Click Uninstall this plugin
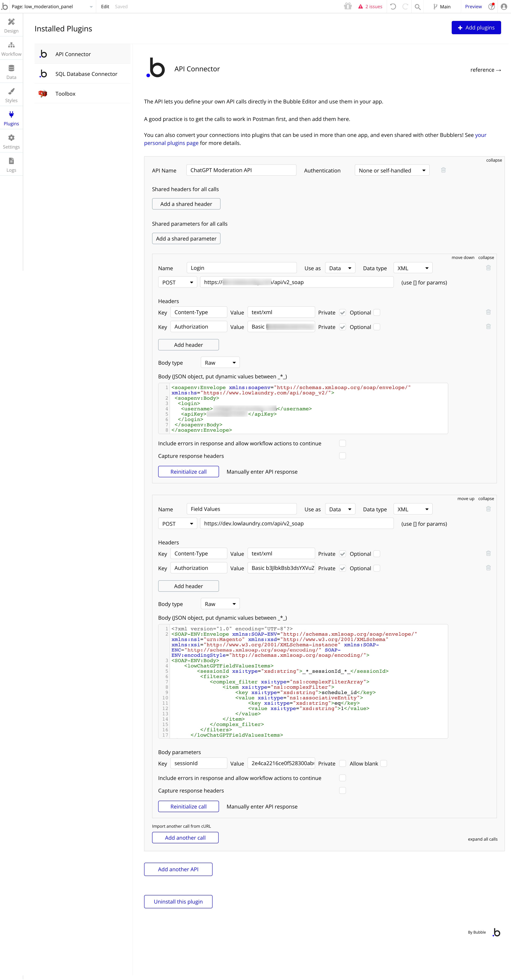The width and height of the screenshot is (511, 980). [178, 902]
